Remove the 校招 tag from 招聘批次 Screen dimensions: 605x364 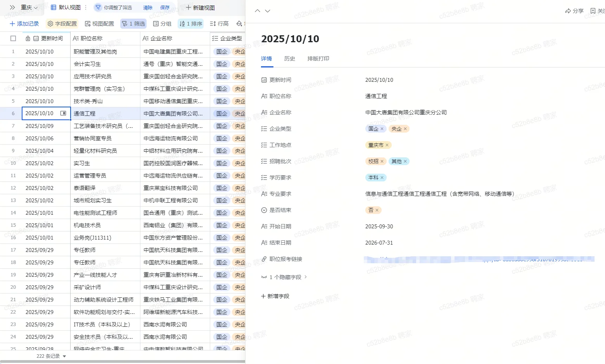coord(382,161)
